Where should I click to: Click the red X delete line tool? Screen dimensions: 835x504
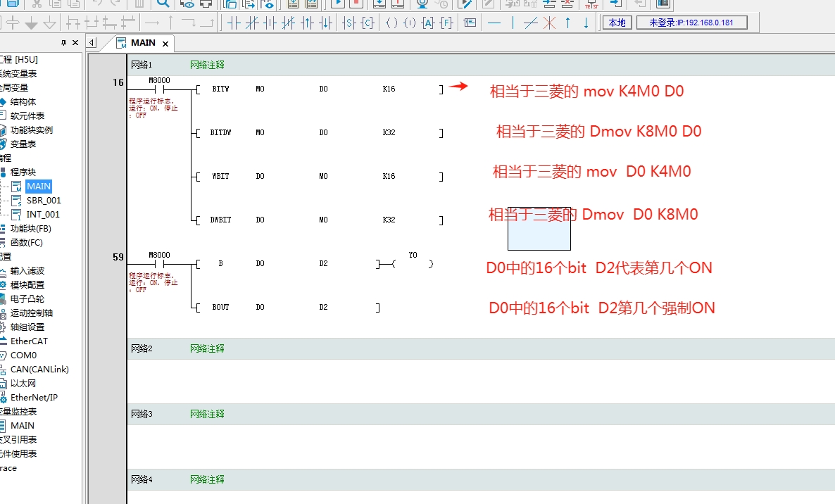click(x=549, y=23)
